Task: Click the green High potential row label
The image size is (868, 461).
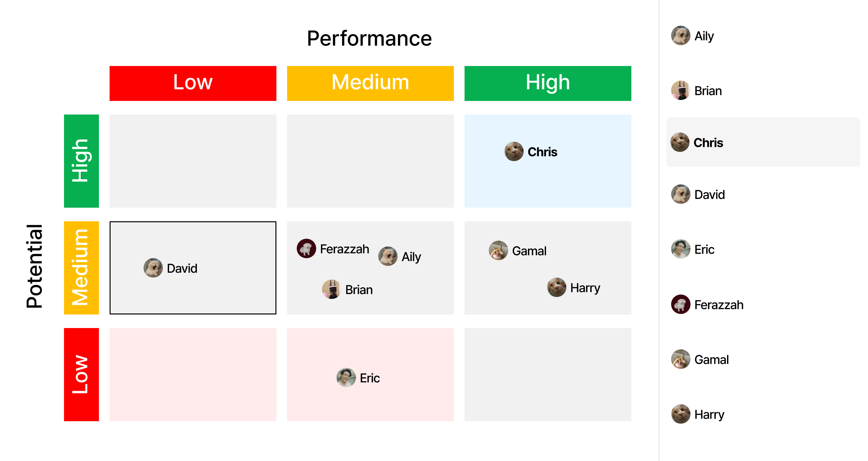Action: (81, 161)
